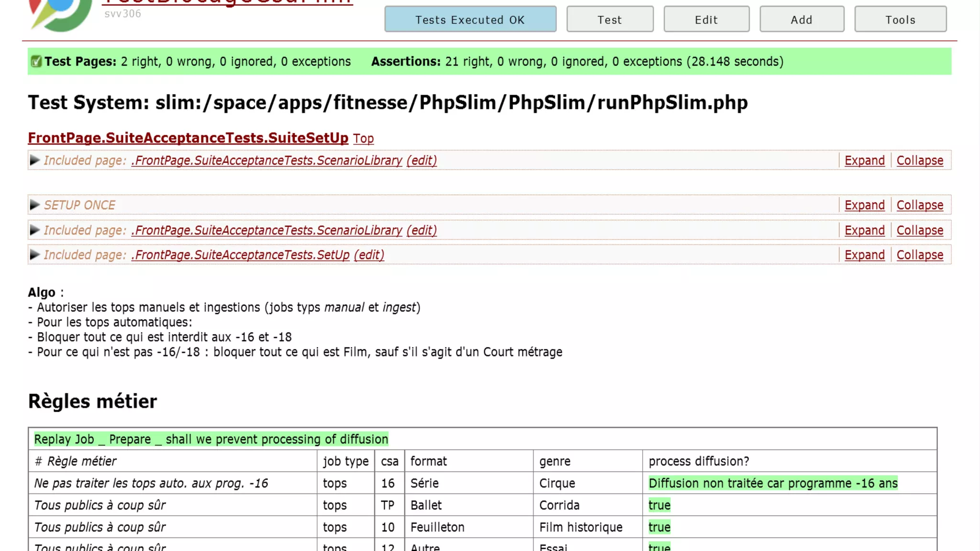Screen dimensions: 980x551
Task: Jump to Top link
Action: click(x=363, y=139)
